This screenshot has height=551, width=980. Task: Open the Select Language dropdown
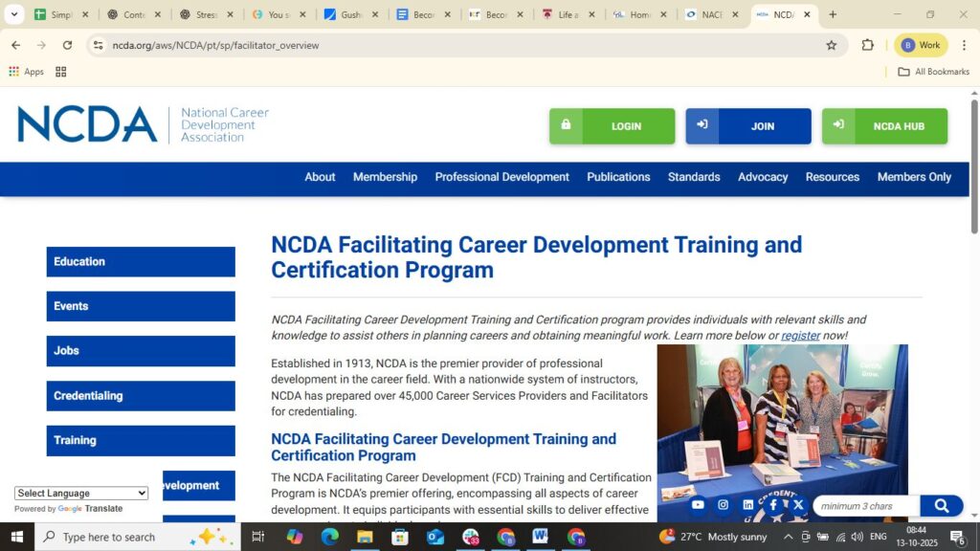[x=81, y=493]
